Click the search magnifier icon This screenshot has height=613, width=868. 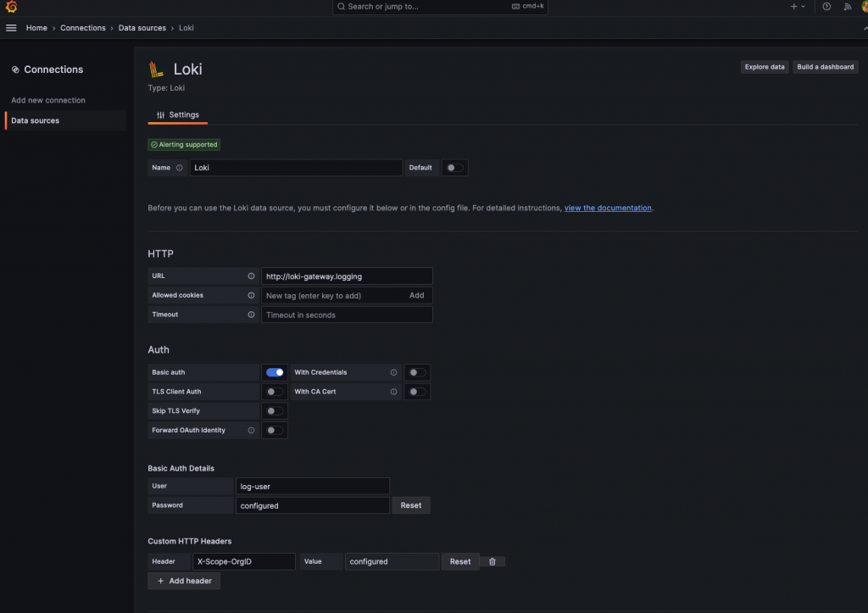tap(341, 7)
